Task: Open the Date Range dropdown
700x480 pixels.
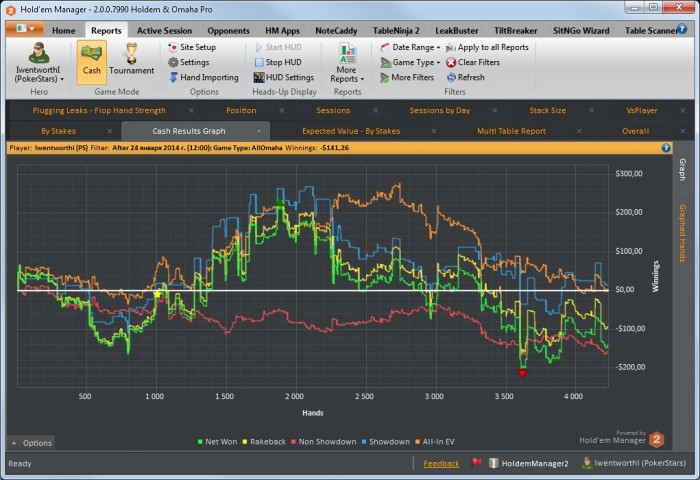Action: point(412,47)
